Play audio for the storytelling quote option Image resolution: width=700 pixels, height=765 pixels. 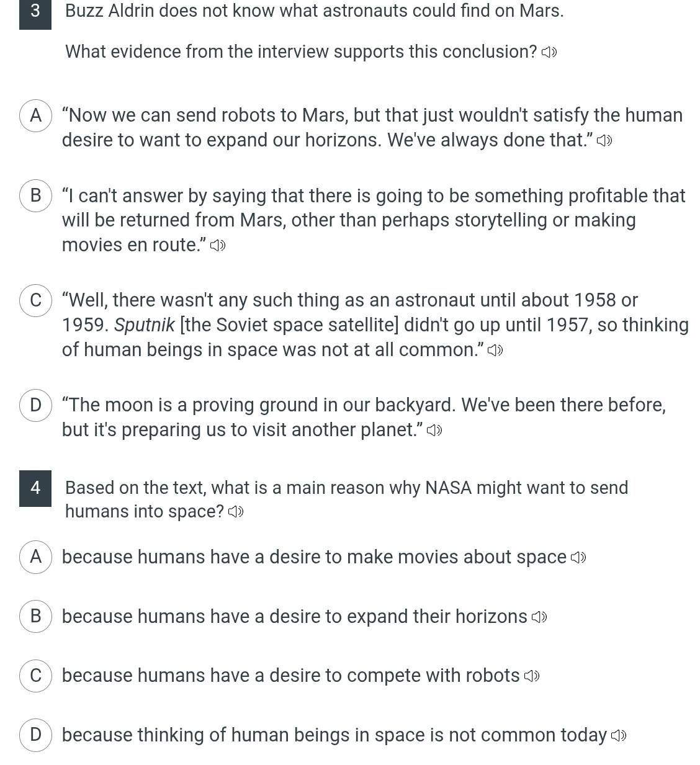coord(217,246)
